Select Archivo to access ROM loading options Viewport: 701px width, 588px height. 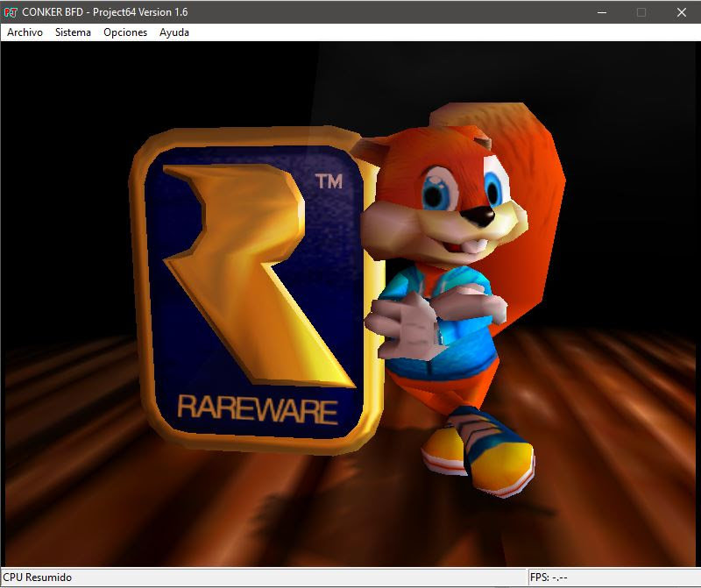tap(25, 32)
